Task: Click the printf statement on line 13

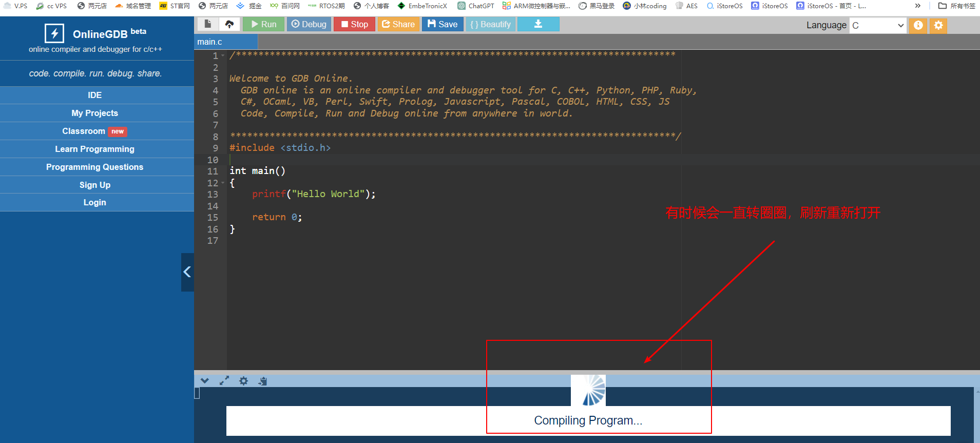Action: tap(314, 194)
